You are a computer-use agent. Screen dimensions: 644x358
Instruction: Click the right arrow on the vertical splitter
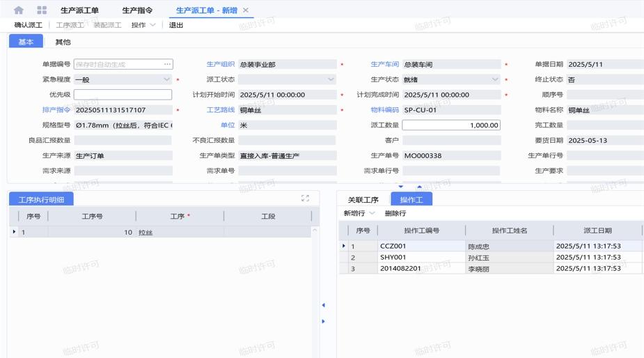point(323,321)
